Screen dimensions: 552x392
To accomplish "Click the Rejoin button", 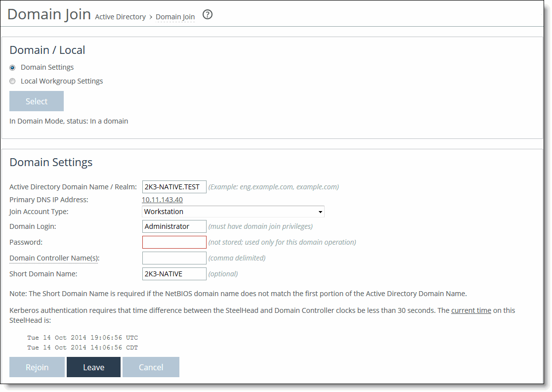I will (x=37, y=367).
